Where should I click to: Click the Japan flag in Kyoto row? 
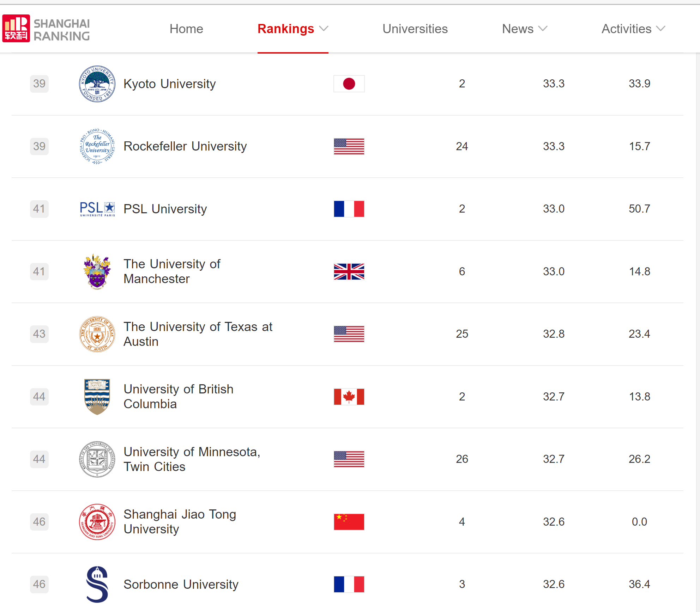coord(349,84)
